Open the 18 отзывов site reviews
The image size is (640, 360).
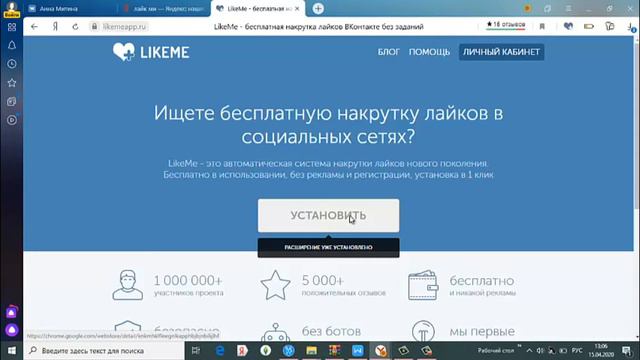point(506,25)
